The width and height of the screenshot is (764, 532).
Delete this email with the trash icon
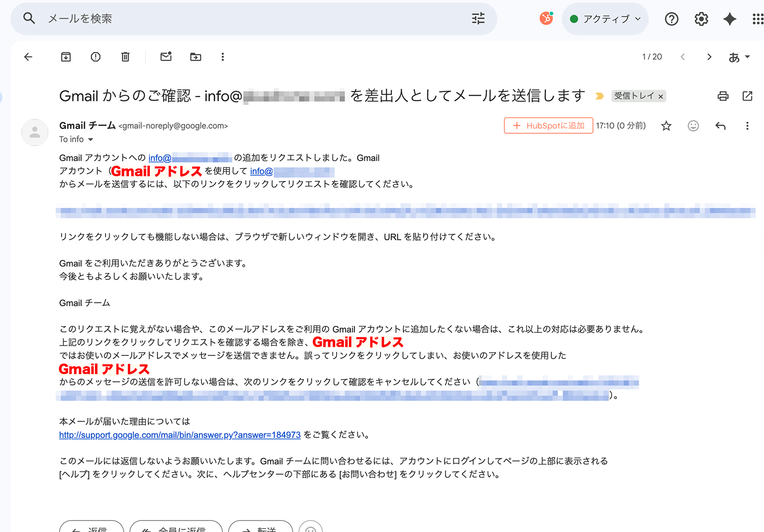click(x=125, y=57)
